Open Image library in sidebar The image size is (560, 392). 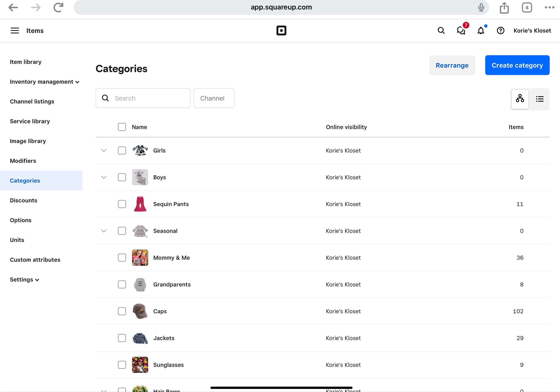(28, 141)
